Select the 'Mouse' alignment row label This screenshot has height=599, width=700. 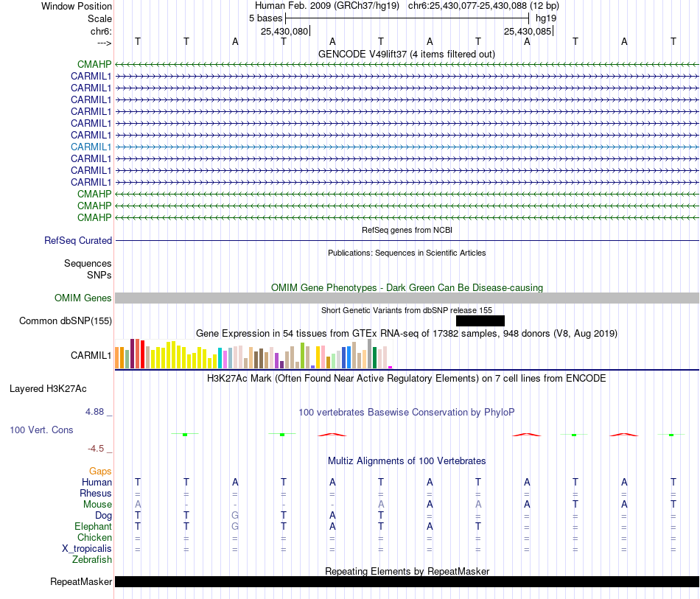[x=97, y=505]
